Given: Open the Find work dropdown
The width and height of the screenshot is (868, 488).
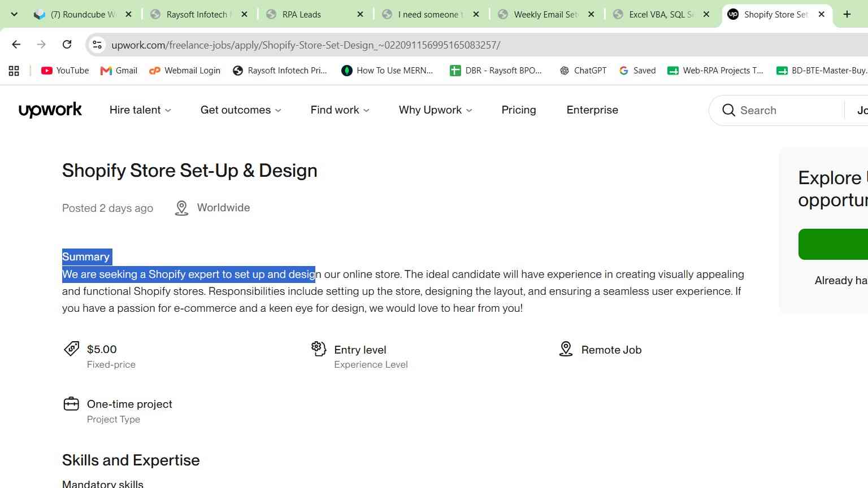Looking at the screenshot, I should [340, 110].
